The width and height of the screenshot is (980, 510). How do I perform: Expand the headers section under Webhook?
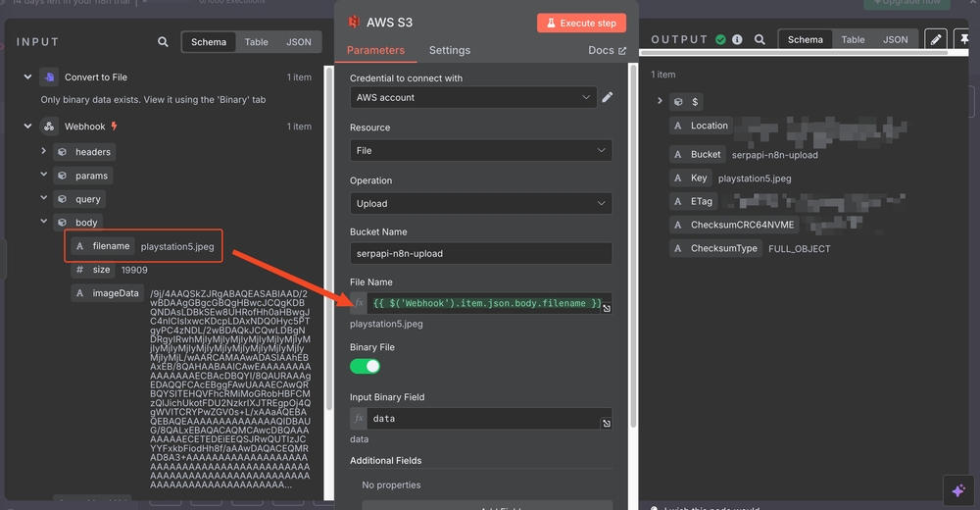coord(44,151)
